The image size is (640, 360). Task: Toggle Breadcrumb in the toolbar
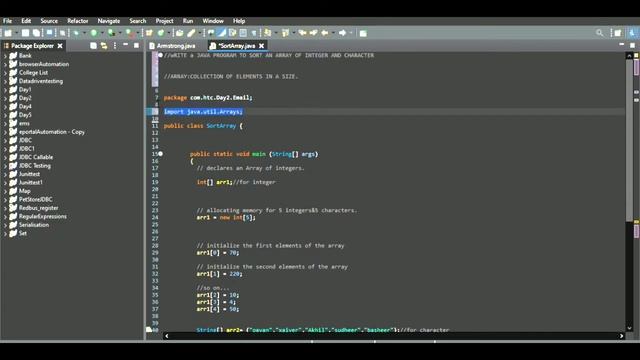pyautogui.click(x=211, y=33)
